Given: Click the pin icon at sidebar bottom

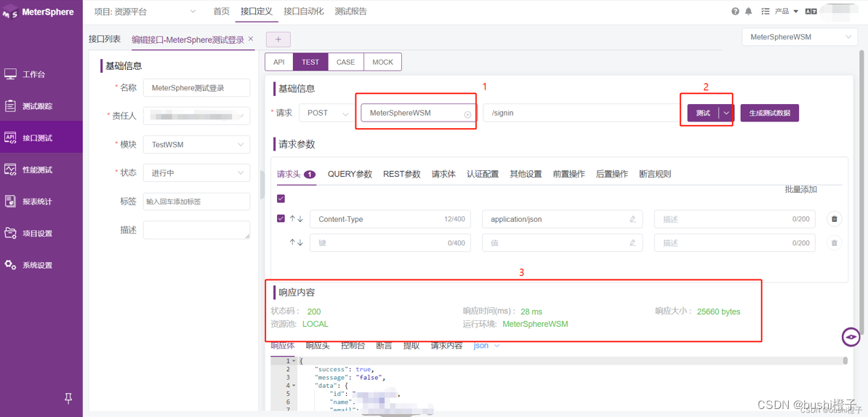Looking at the screenshot, I should pyautogui.click(x=68, y=397).
